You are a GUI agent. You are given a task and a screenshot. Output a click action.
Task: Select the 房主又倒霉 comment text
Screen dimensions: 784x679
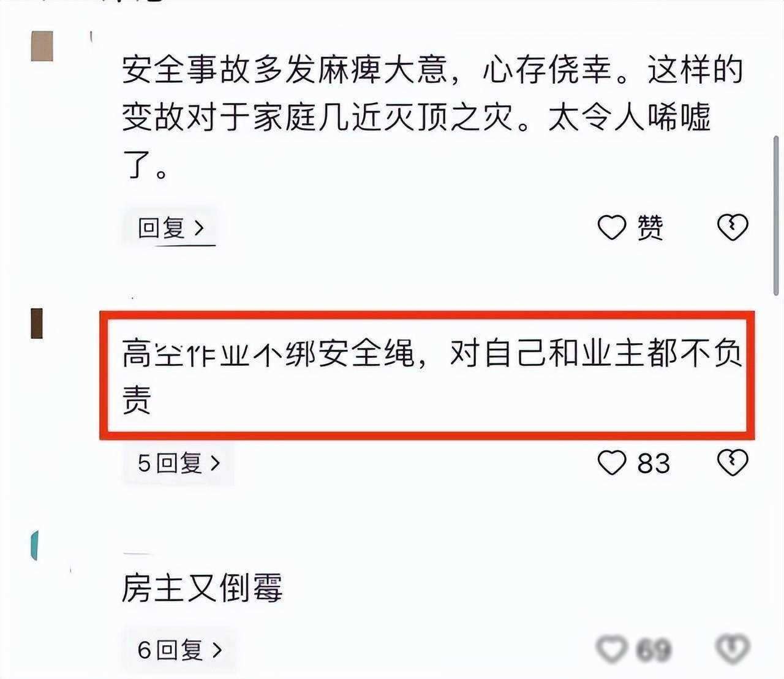202,588
